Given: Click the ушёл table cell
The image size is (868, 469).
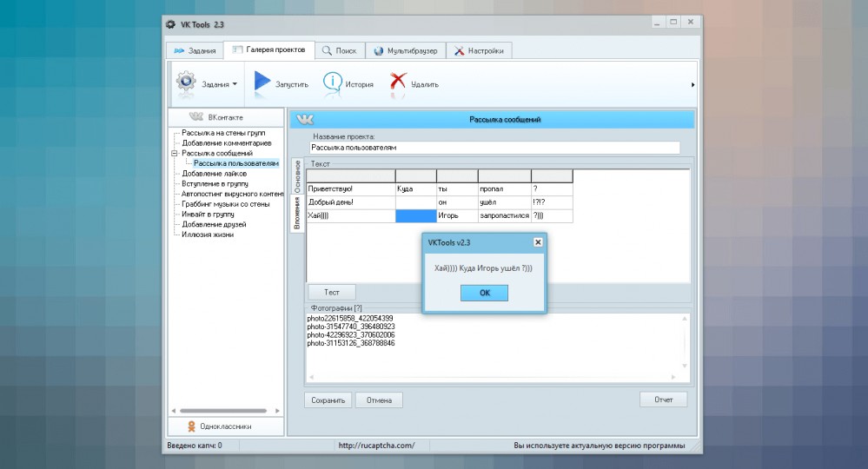Looking at the screenshot, I should (504, 202).
